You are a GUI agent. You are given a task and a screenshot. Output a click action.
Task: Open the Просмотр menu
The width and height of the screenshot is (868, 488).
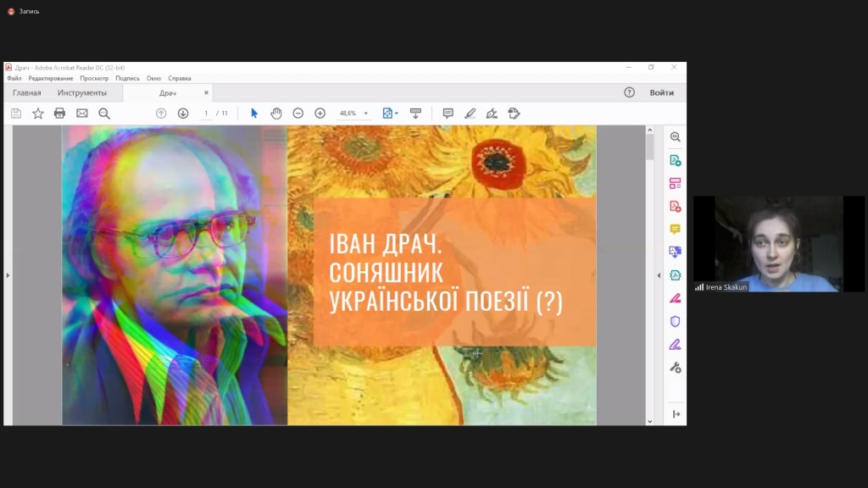94,79
